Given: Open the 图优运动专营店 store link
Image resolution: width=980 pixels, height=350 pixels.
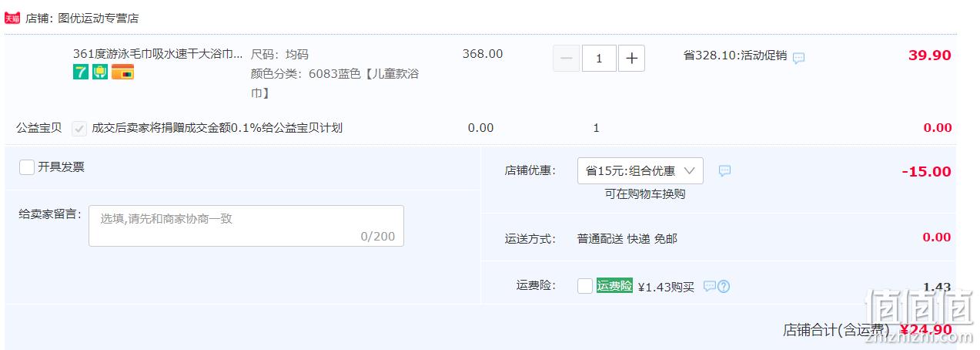Looking at the screenshot, I should pos(99,18).
